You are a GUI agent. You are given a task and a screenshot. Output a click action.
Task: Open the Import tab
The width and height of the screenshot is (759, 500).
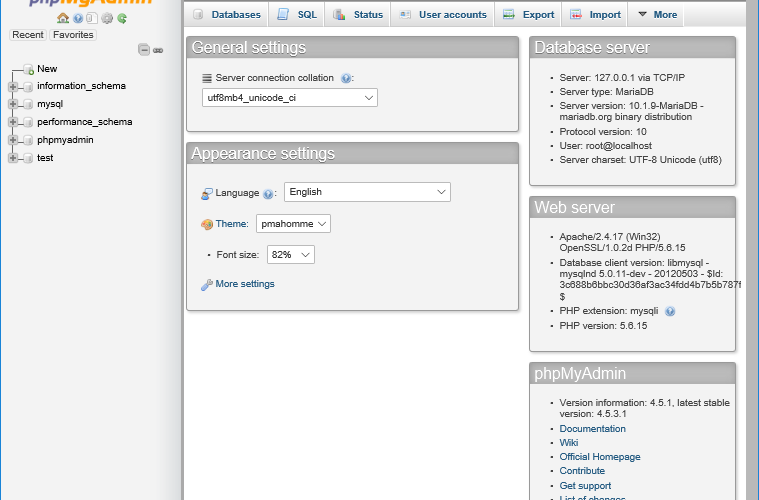(595, 15)
